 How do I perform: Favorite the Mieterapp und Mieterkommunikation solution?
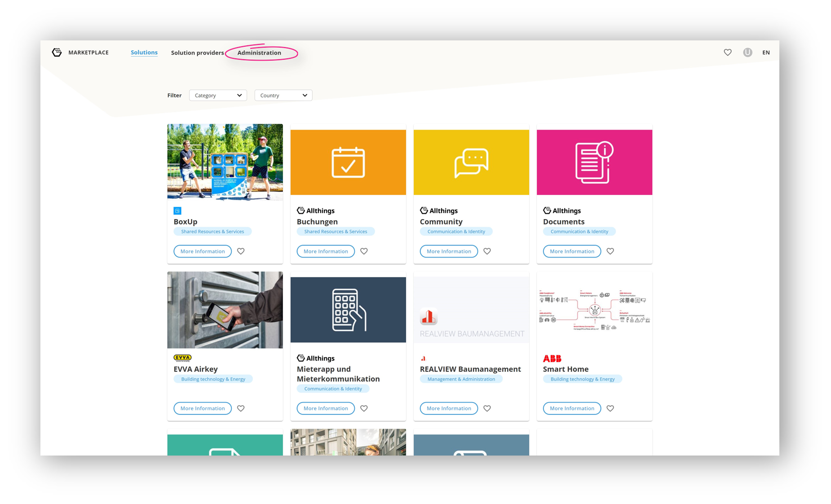[x=364, y=408]
